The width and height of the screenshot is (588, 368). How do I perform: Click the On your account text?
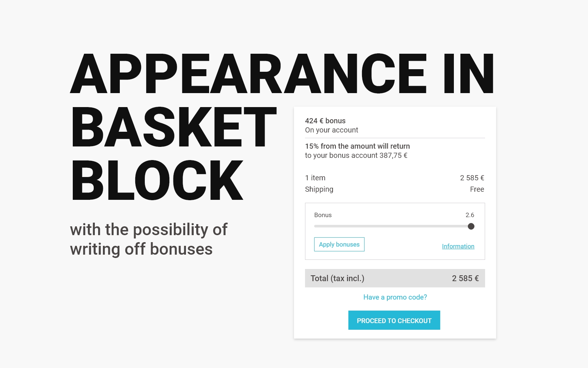click(331, 130)
